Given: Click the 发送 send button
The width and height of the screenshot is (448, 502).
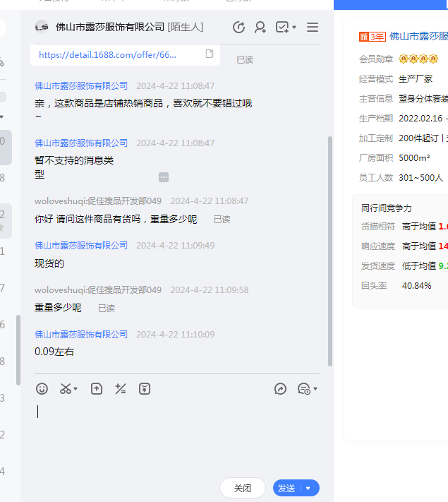Looking at the screenshot, I should pos(286,488).
